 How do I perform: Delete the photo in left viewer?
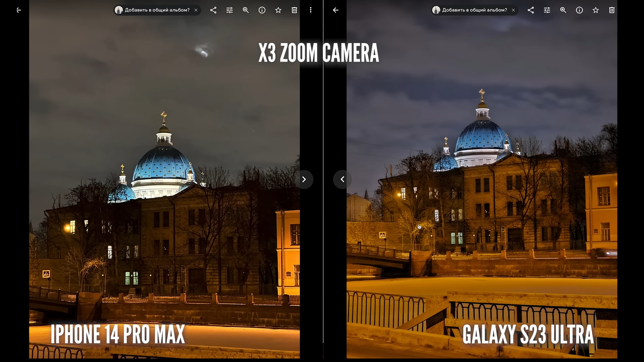(x=294, y=10)
